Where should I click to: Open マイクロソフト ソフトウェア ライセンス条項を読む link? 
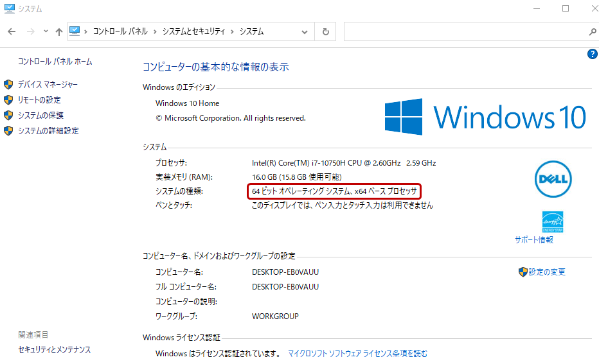point(357,353)
